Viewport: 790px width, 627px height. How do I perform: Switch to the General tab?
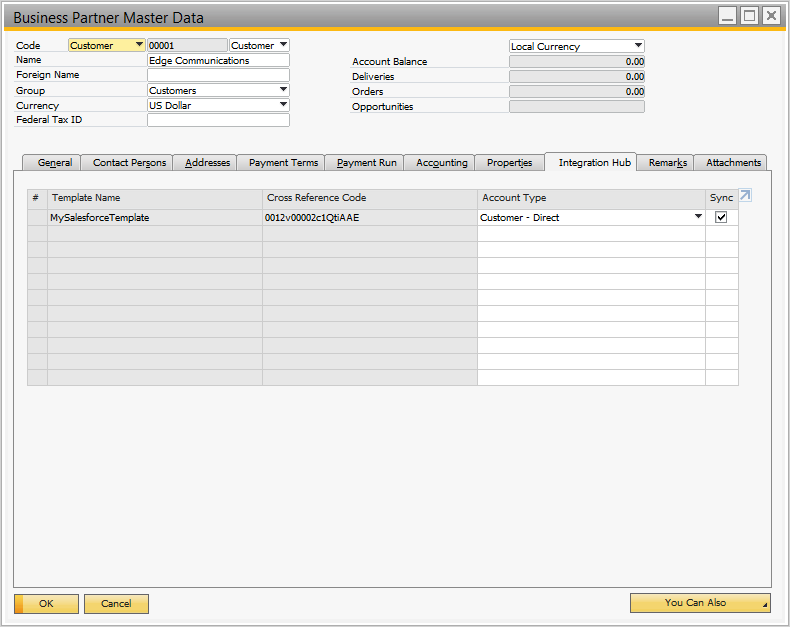tap(54, 163)
